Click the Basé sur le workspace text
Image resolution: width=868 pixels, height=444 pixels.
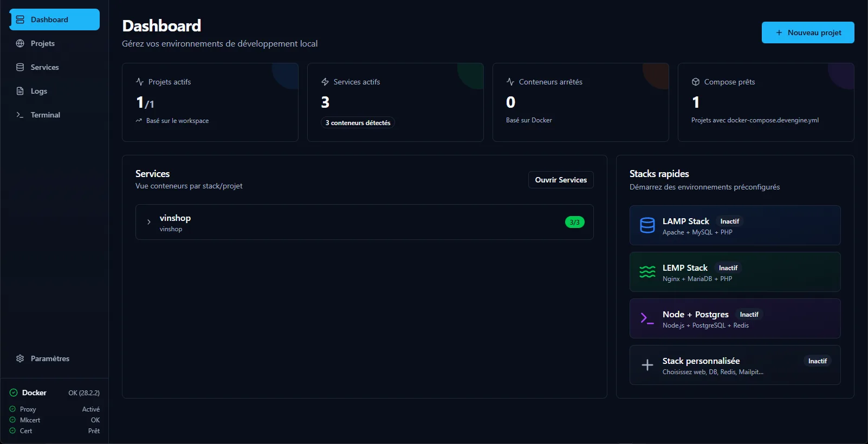[177, 121]
